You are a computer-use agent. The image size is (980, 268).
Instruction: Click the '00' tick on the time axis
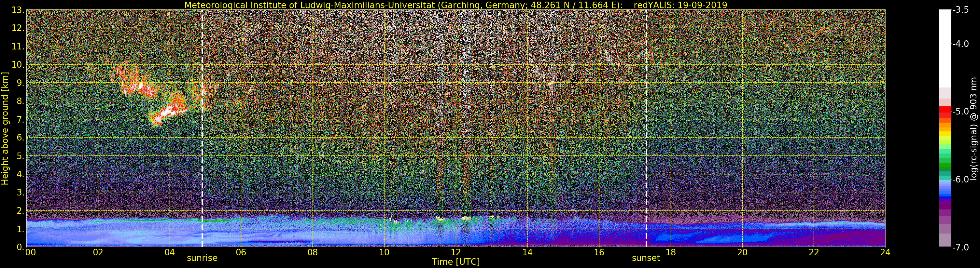(30, 252)
